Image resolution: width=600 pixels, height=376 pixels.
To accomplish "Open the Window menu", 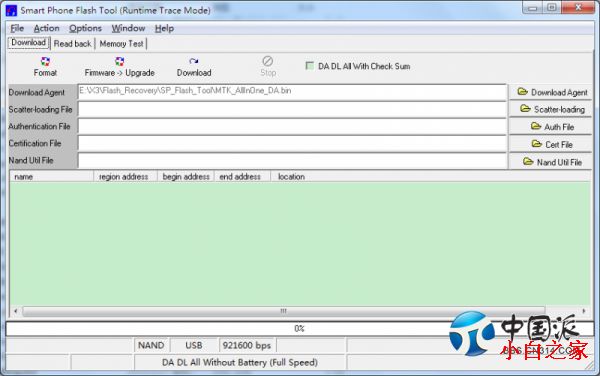I will coord(128,28).
